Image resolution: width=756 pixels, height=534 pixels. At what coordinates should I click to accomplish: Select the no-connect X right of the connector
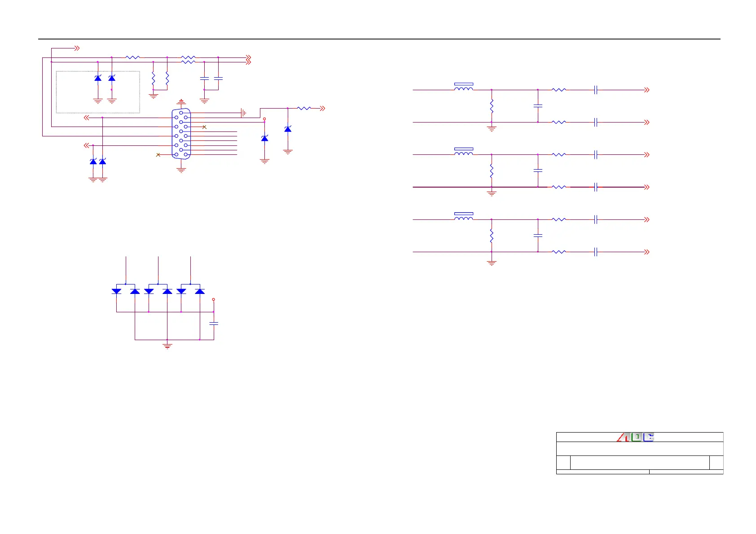click(x=204, y=127)
